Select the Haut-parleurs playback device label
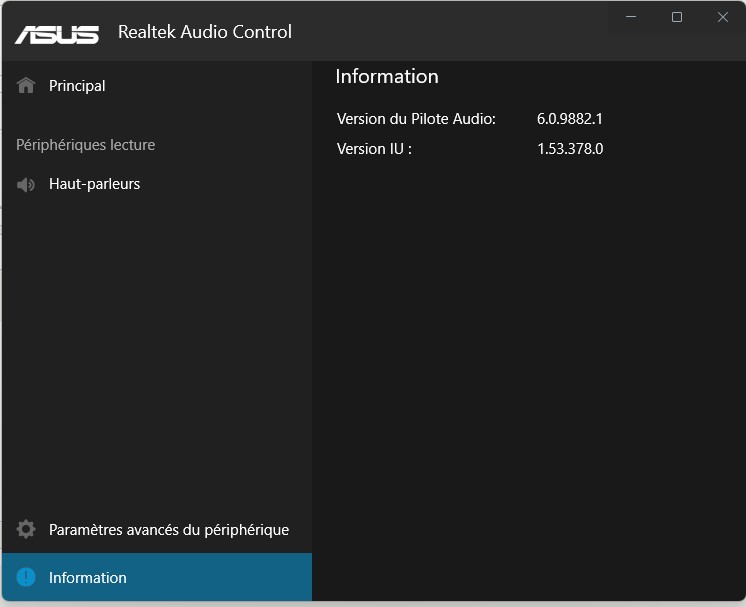Image resolution: width=746 pixels, height=607 pixels. tap(94, 184)
